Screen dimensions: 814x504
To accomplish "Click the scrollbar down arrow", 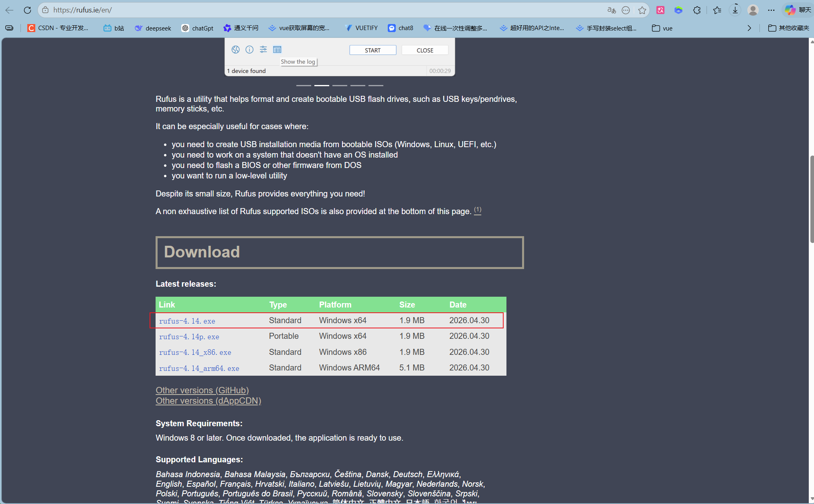I will [811, 499].
